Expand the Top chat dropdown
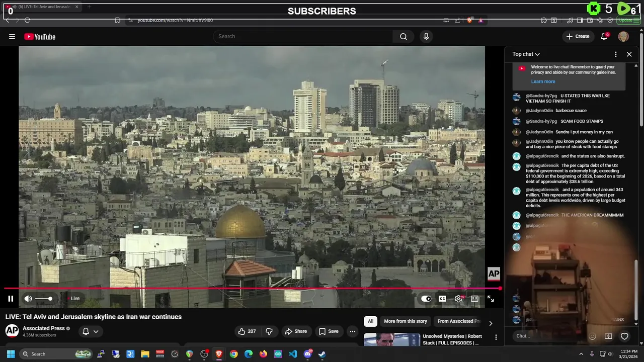The image size is (644, 362). tap(526, 54)
